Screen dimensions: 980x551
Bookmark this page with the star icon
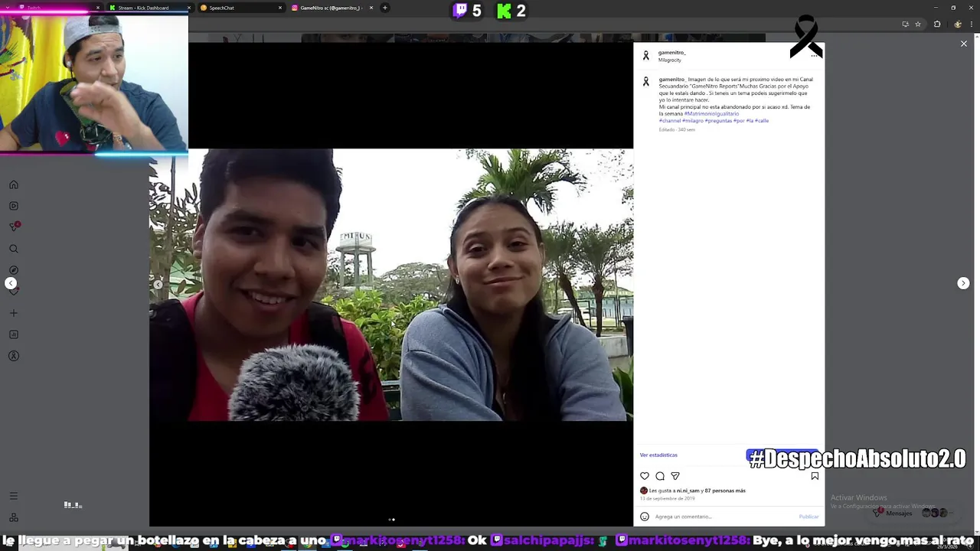[918, 24]
